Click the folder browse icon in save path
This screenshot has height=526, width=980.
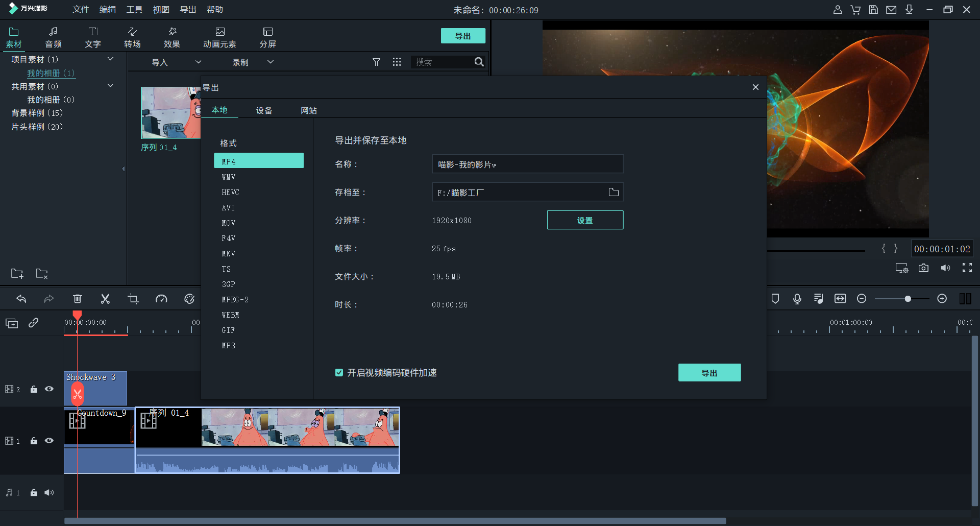(614, 193)
